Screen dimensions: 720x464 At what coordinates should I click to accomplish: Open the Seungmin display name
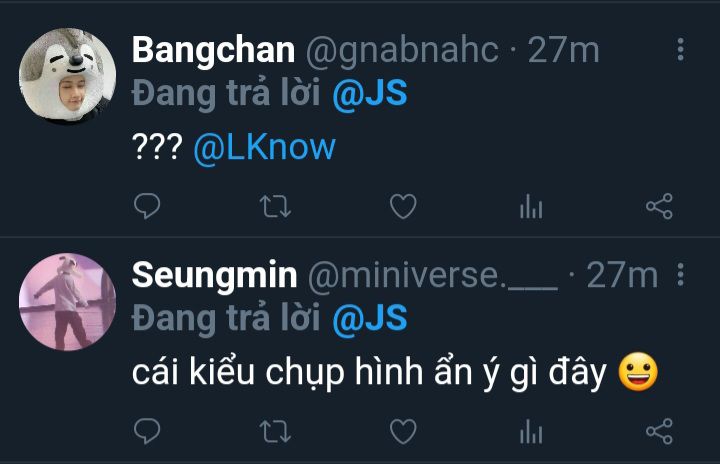(x=215, y=274)
